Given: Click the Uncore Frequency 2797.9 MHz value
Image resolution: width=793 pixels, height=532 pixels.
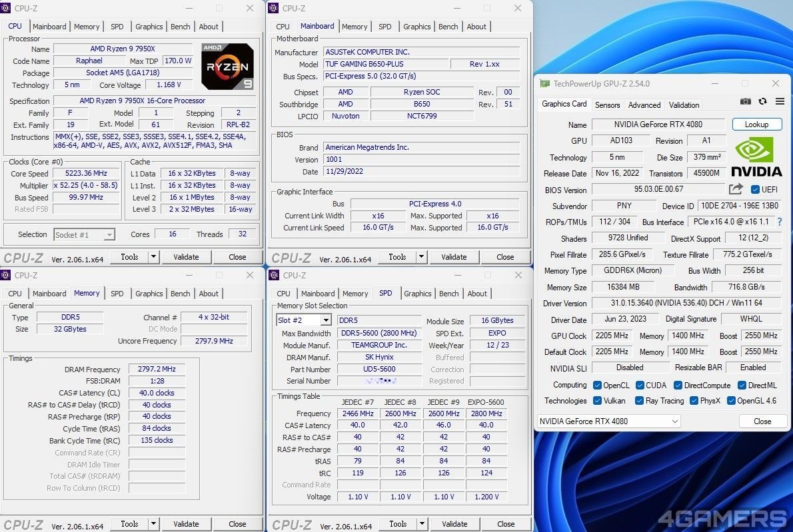Looking at the screenshot, I should point(214,341).
